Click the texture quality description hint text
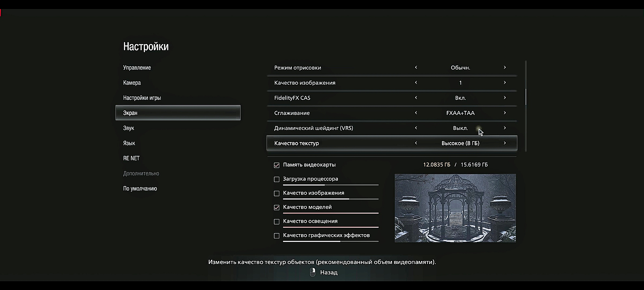Screen dimensions: 644x290 (x=322, y=262)
